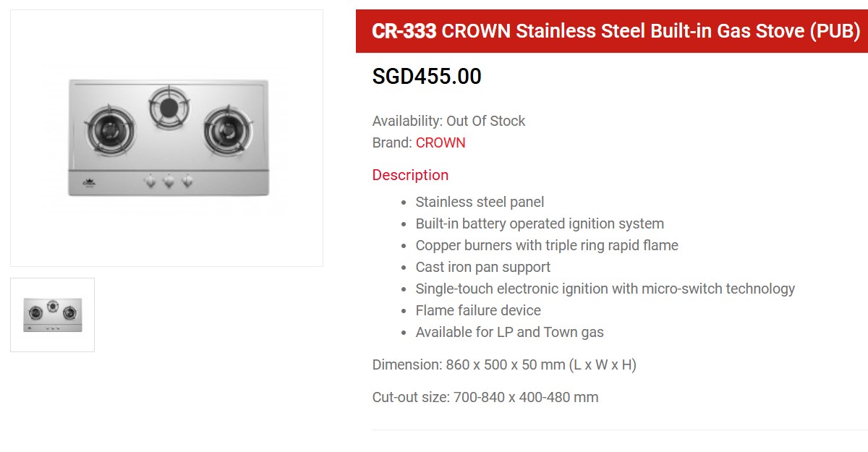Click the stove thumbnail below main image
The width and height of the screenshot is (868, 452).
52,315
